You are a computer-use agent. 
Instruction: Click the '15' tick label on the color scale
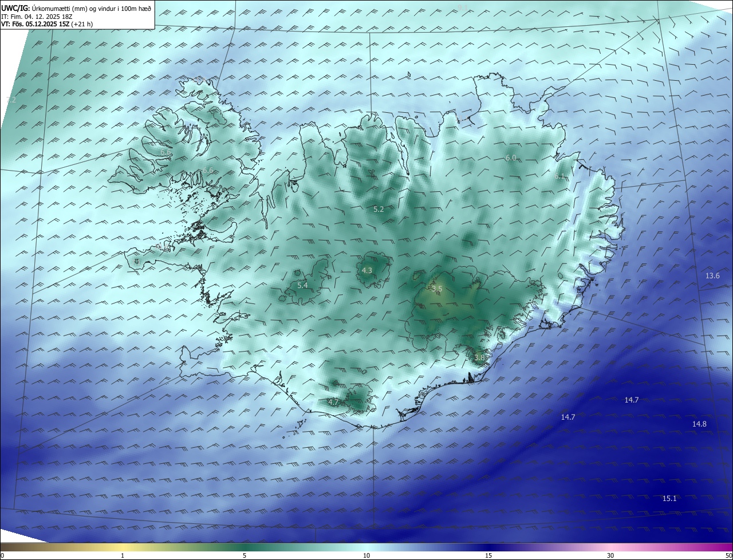[x=488, y=556]
